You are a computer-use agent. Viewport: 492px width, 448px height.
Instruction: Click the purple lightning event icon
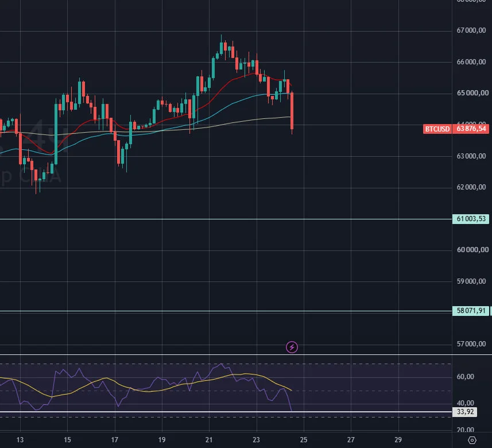click(292, 347)
